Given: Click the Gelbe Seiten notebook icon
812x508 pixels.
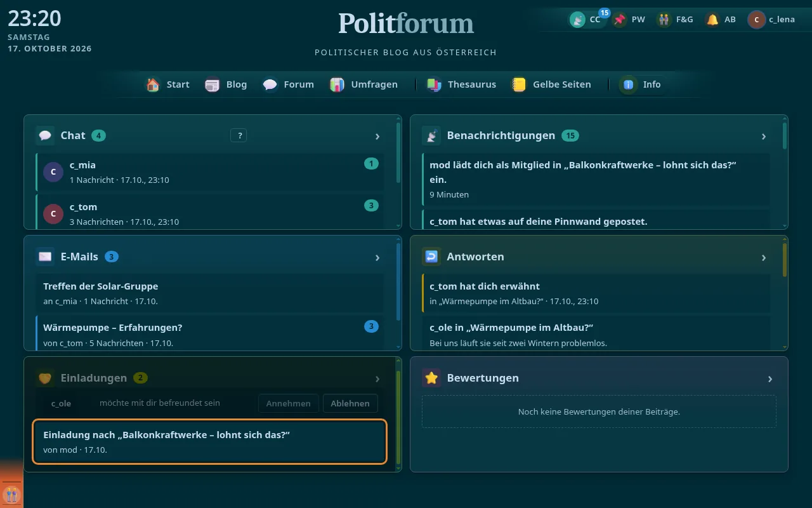Looking at the screenshot, I should 520,84.
